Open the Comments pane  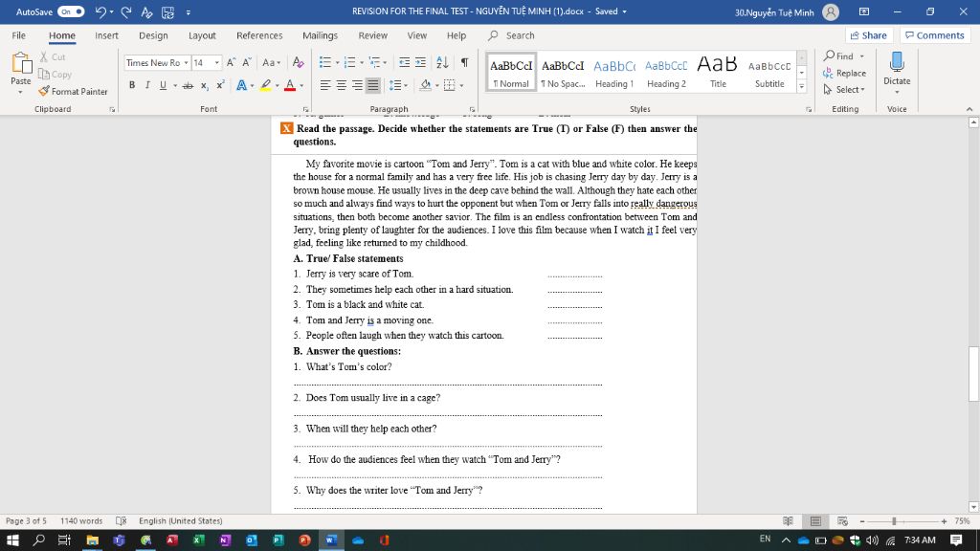[x=934, y=35]
